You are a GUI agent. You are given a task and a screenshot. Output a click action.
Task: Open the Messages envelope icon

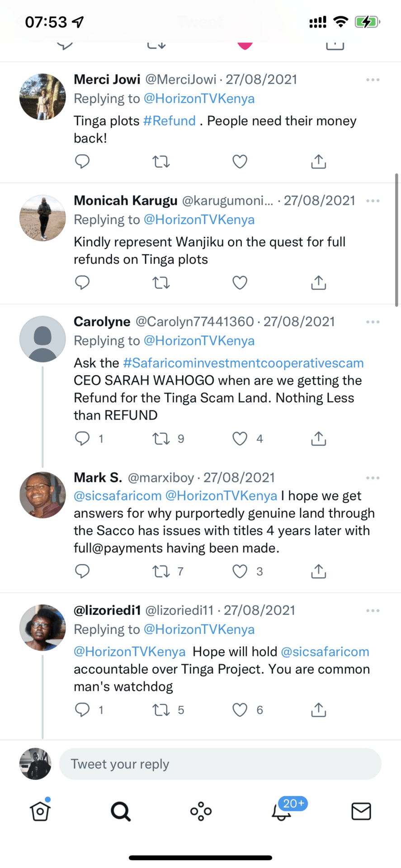pyautogui.click(x=361, y=811)
